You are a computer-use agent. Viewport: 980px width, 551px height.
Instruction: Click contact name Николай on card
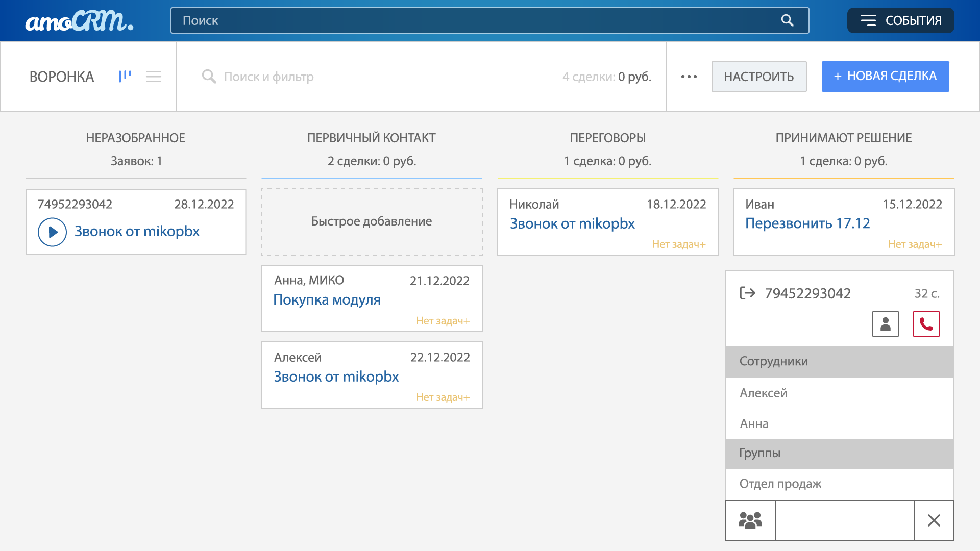[x=534, y=204]
